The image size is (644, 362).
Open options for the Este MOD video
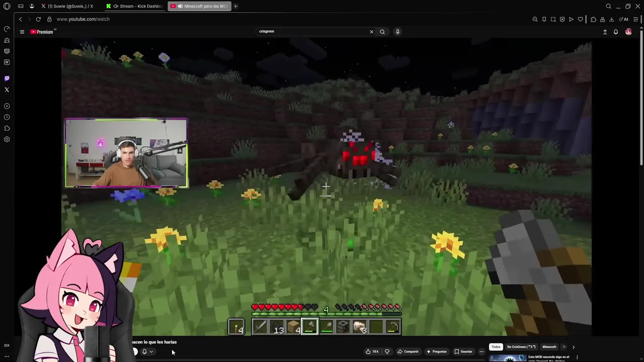[x=577, y=357]
